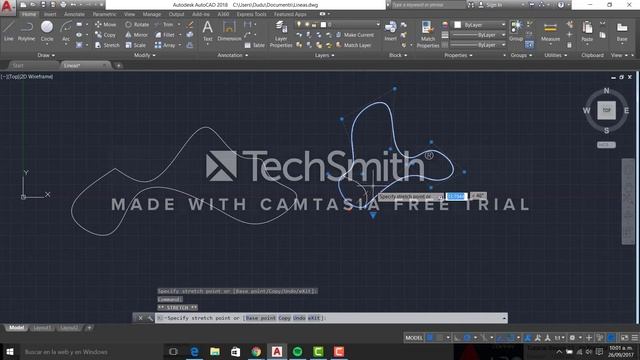The image size is (640, 360).
Task: Expand the Block panel
Action: (x=398, y=55)
